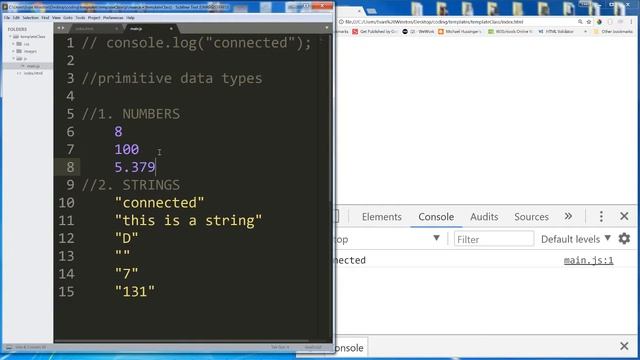Open the Elements tab in DevTools
640x360 pixels.
pyautogui.click(x=382, y=217)
